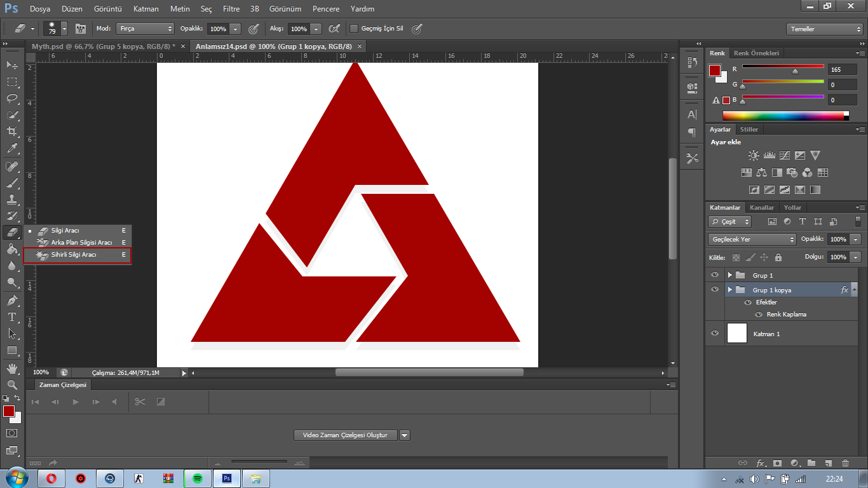The image size is (868, 488).
Task: Add a Levels adjustment
Action: click(x=769, y=155)
